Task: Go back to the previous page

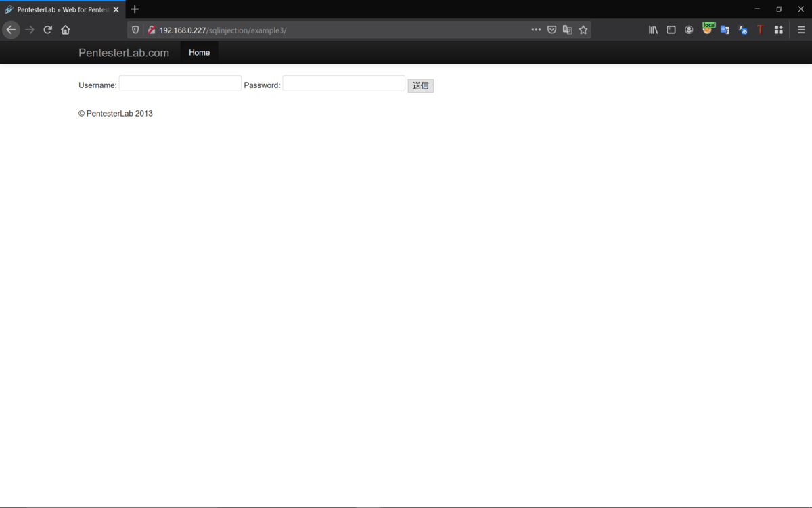Action: click(11, 30)
